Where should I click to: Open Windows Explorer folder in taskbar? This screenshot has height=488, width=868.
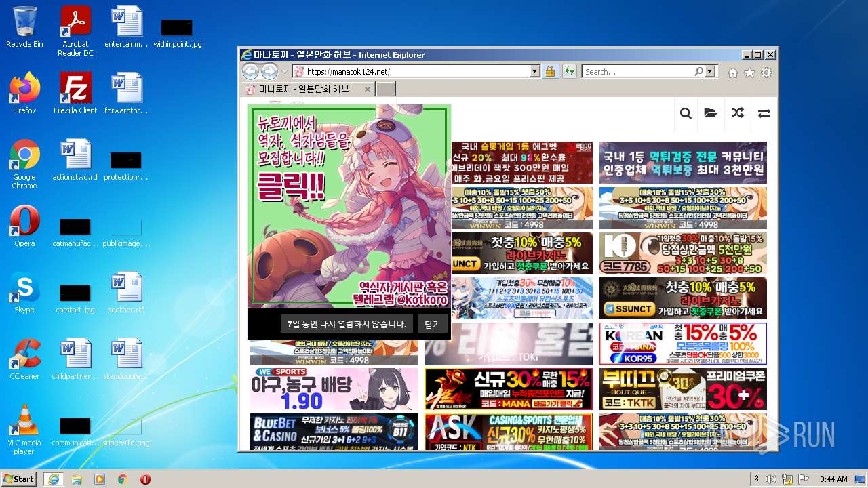coord(77,479)
